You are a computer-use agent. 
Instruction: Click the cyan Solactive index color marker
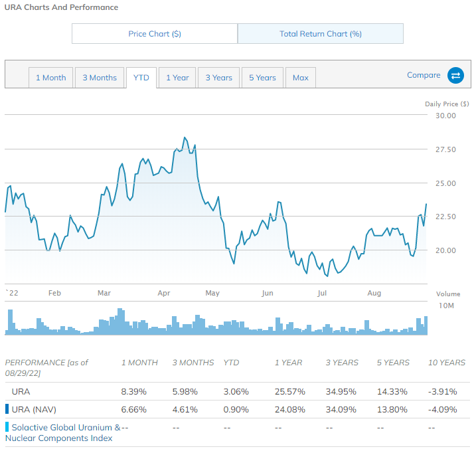point(7,428)
